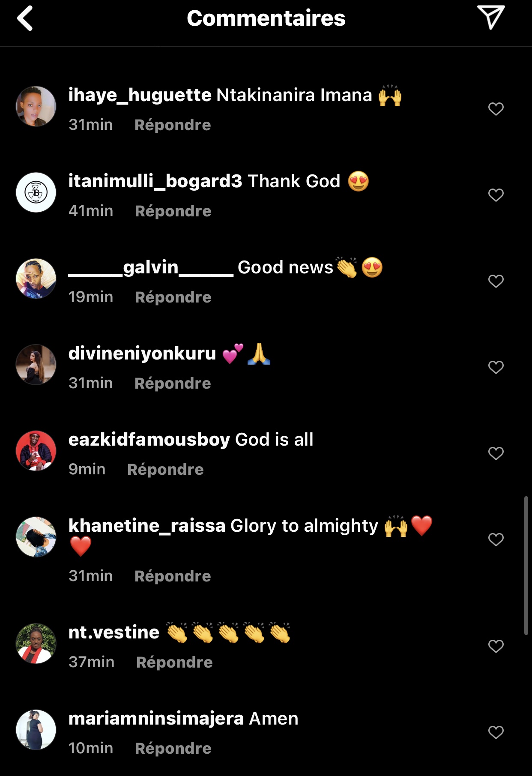Like ihaye_huguette's comment with the heart
Image resolution: width=532 pixels, height=776 pixels.
pos(496,109)
